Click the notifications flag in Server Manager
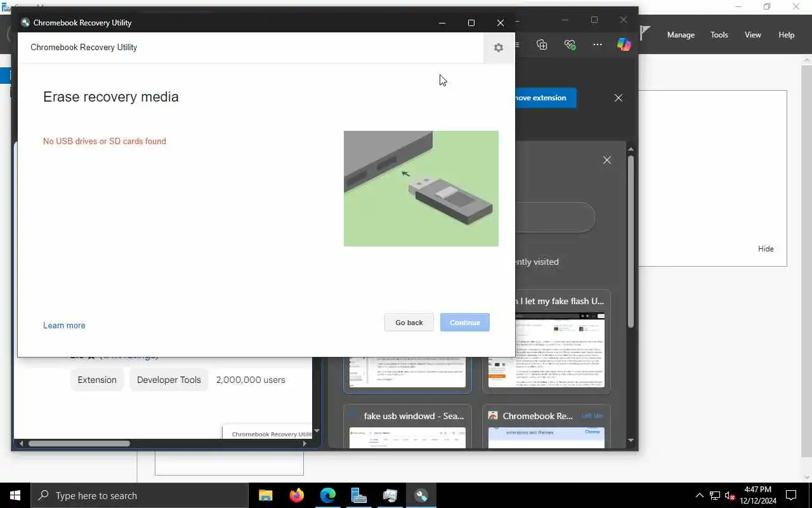 646,33
